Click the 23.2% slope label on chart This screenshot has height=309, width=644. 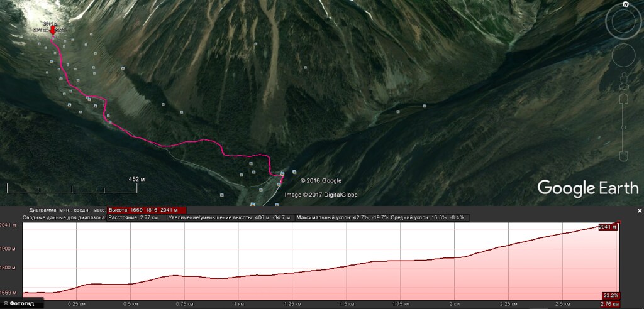tap(610, 295)
